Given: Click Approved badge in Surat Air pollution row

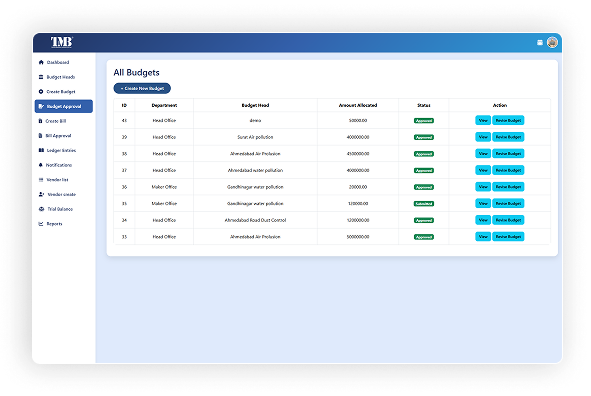Looking at the screenshot, I should pos(424,138).
